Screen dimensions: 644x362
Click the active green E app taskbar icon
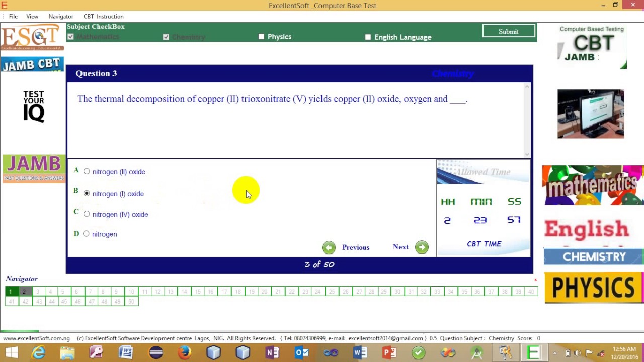point(533,353)
